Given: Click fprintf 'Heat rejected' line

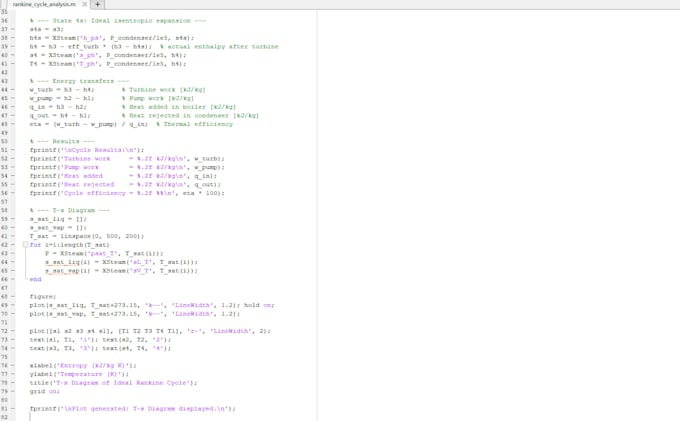Looking at the screenshot, I should pos(125,184).
